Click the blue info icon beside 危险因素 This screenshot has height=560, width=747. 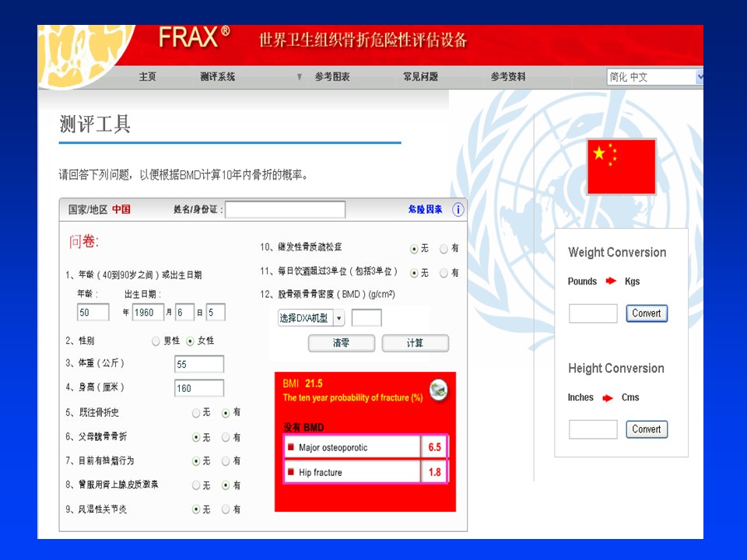pyautogui.click(x=458, y=209)
